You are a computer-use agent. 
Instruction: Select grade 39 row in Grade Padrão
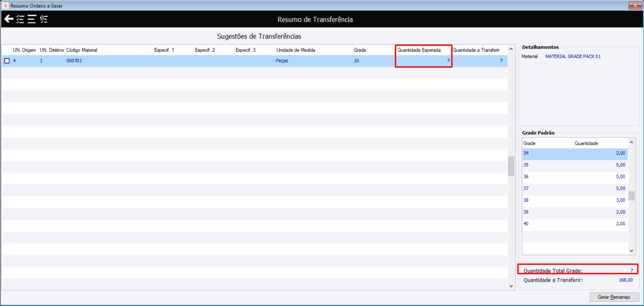coord(575,212)
